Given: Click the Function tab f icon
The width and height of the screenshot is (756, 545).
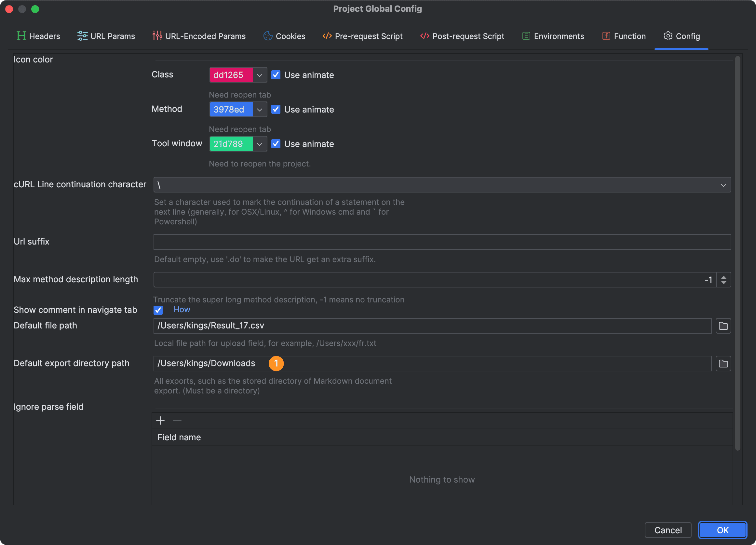Looking at the screenshot, I should click(606, 36).
